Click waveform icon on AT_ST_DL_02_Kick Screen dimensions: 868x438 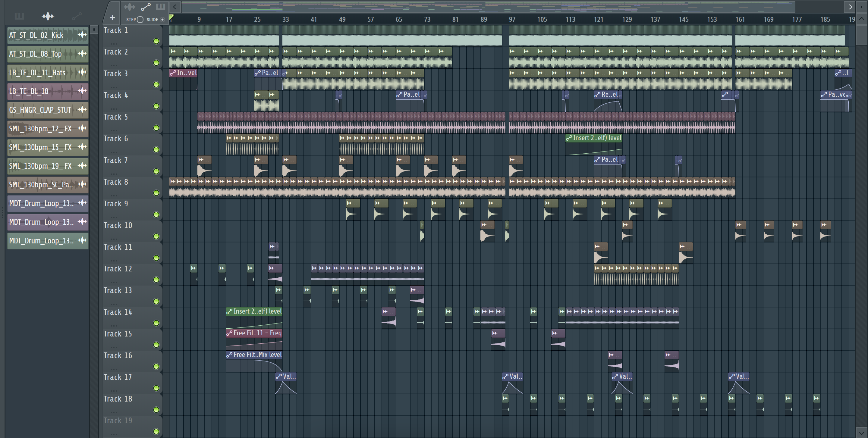[82, 35]
